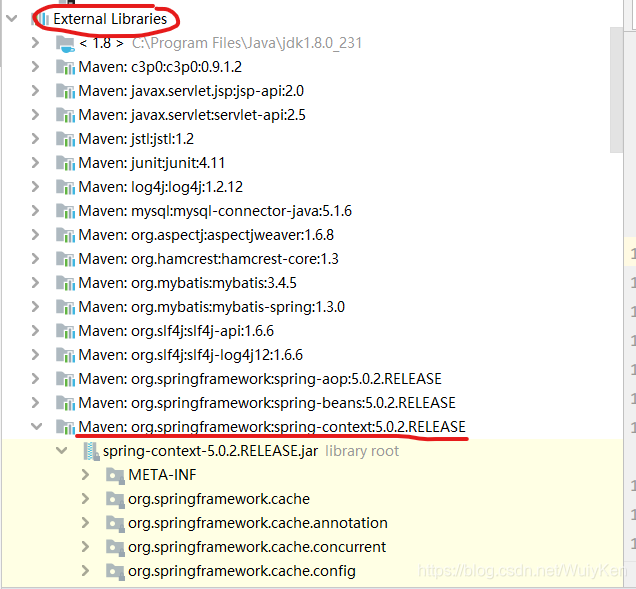The width and height of the screenshot is (636, 589).
Task: Expand Maven aspectjweaver:1.6.8 library
Action: [35, 234]
